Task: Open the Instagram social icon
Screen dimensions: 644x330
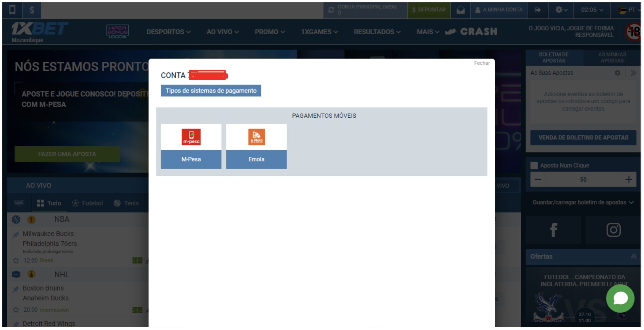Action: point(613,230)
